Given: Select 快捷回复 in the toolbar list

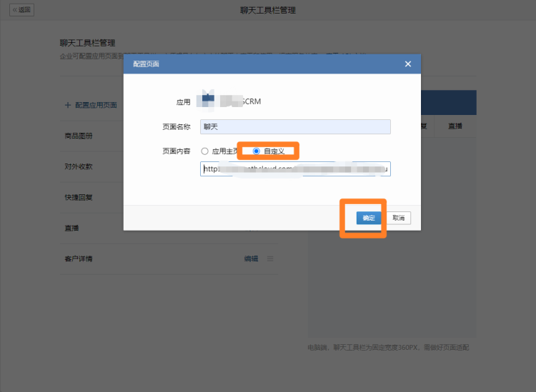Looking at the screenshot, I should click(x=79, y=197).
